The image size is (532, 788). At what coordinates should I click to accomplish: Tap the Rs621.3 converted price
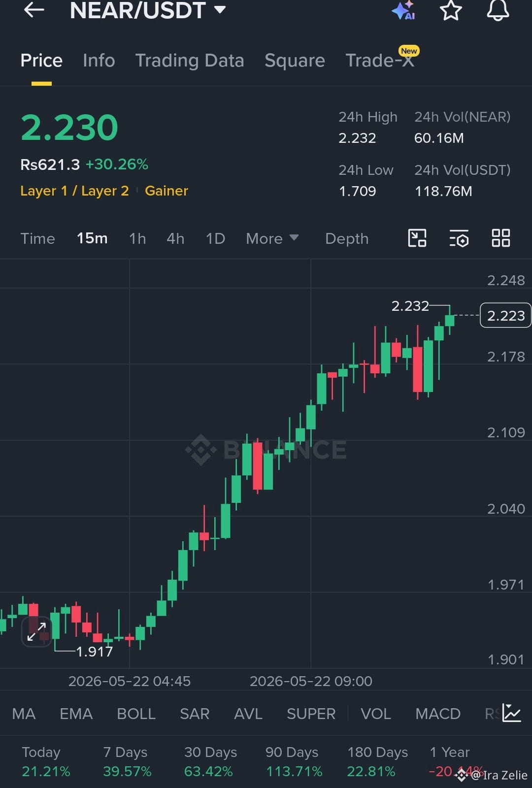[x=50, y=164]
